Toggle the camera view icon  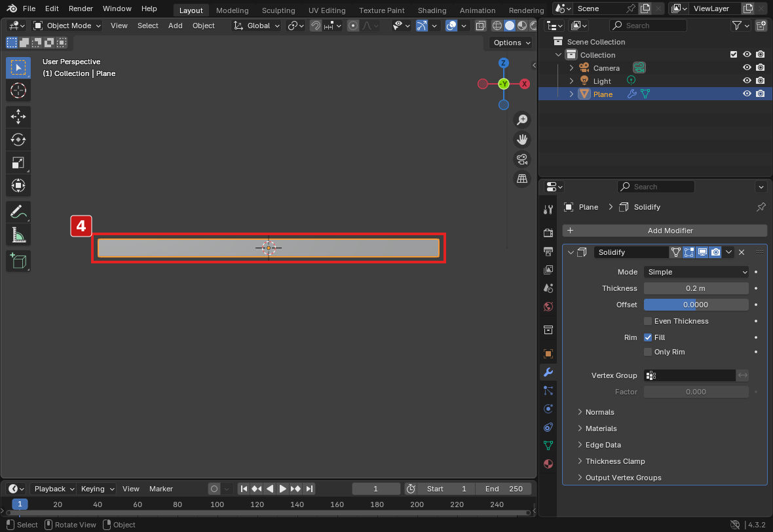pyautogui.click(x=522, y=159)
